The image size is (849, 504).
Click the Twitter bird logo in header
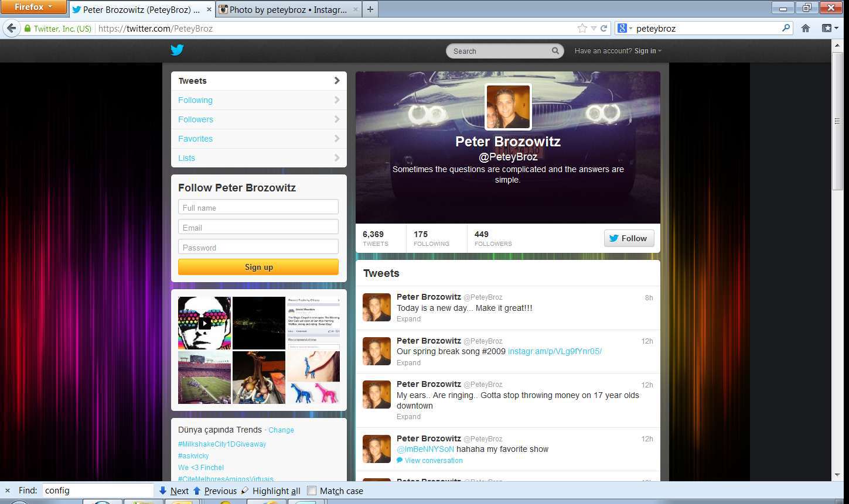click(x=177, y=50)
